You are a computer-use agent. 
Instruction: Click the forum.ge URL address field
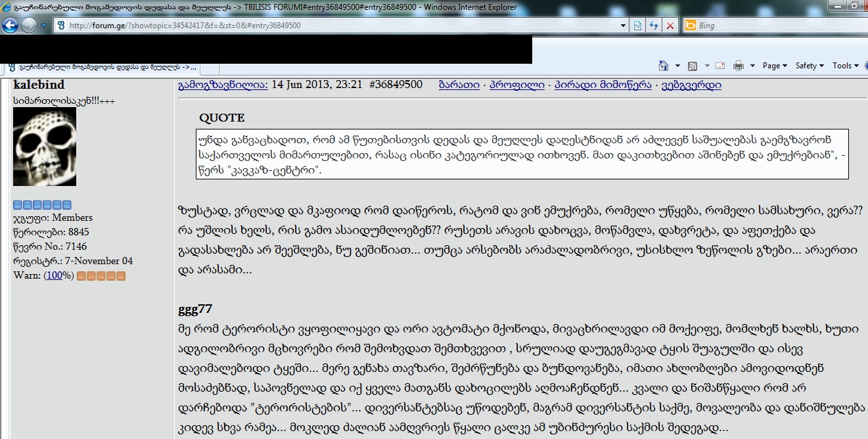pos(342,26)
